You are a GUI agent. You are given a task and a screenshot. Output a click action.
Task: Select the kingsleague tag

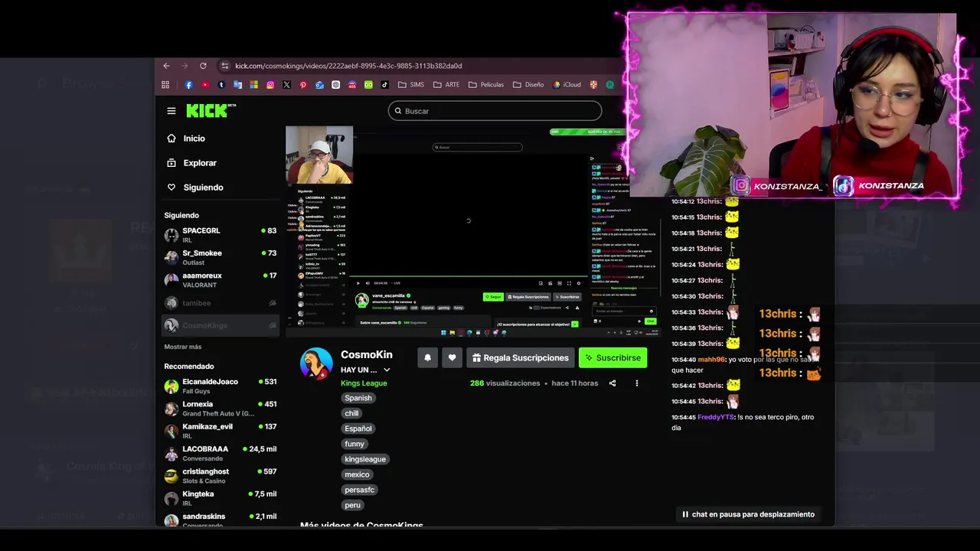365,459
